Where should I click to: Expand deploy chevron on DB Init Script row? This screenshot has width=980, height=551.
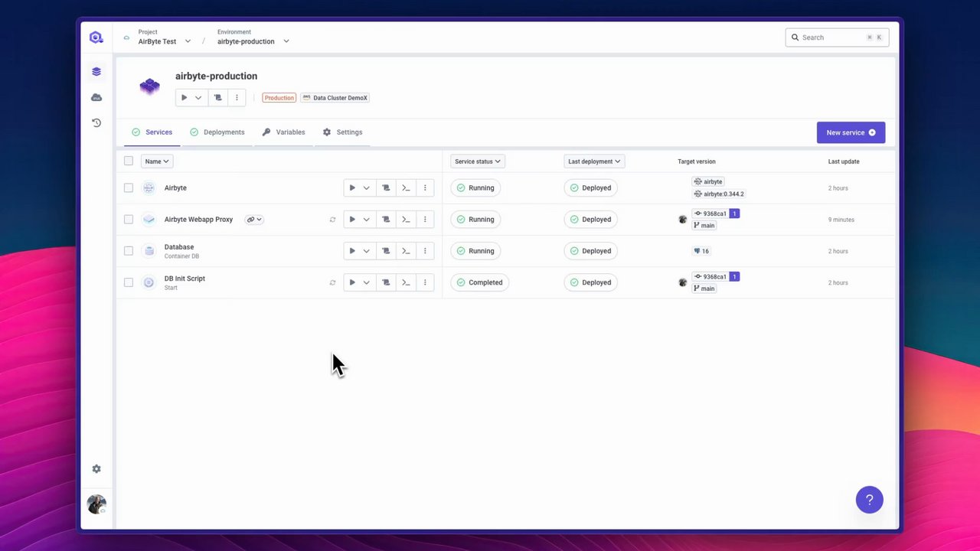366,282
